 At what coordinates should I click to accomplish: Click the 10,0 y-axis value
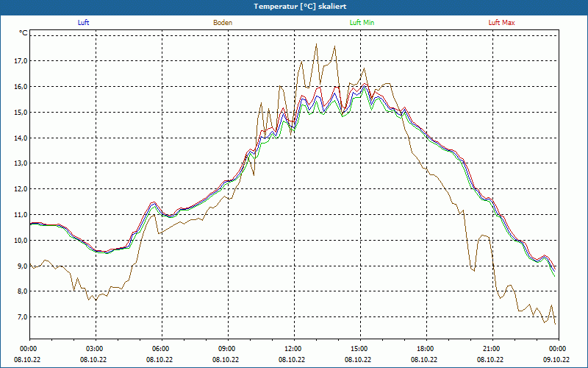tap(21, 241)
